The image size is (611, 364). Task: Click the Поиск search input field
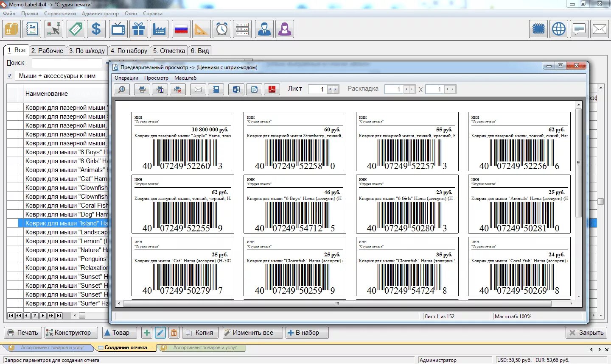67,63
